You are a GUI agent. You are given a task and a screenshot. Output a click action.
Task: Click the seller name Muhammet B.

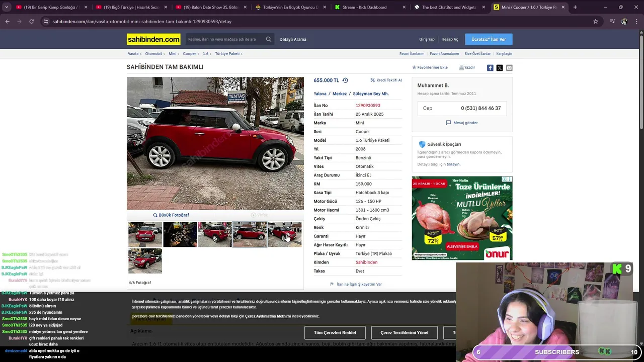(x=433, y=85)
